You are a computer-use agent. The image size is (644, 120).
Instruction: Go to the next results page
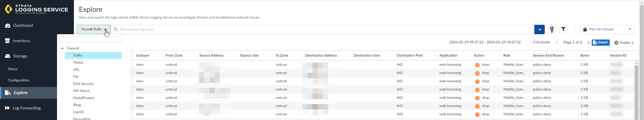588,43
